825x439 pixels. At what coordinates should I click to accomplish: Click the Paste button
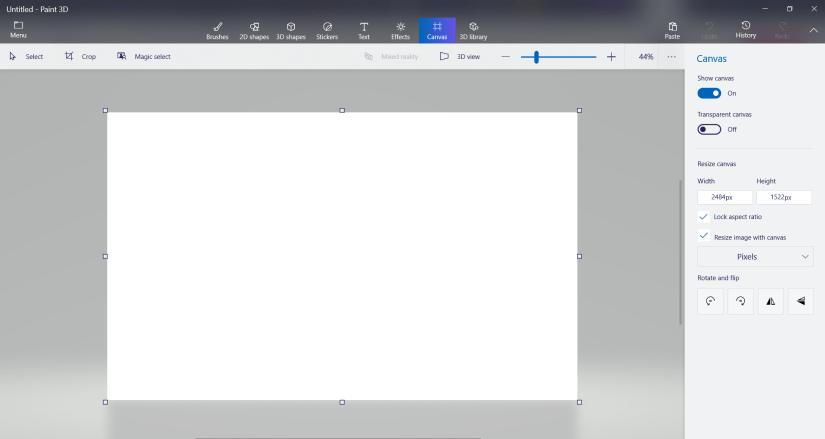[x=672, y=31]
